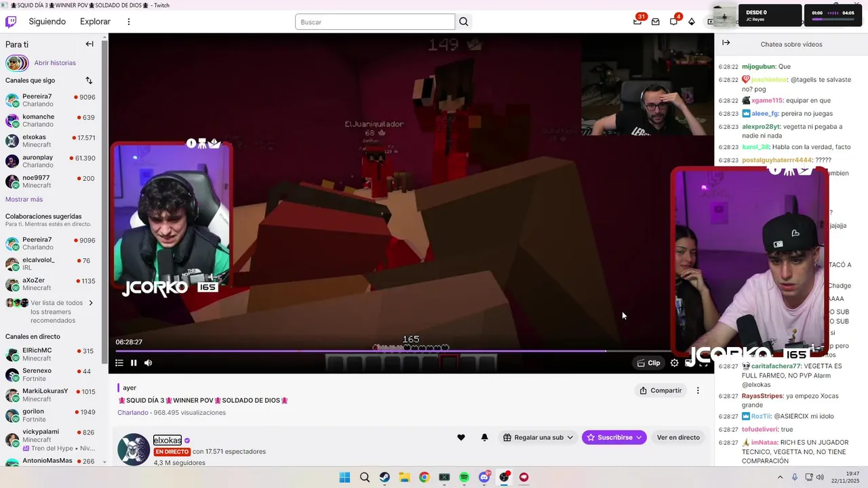
Task: Open the Explorar tab
Action: pyautogui.click(x=95, y=22)
